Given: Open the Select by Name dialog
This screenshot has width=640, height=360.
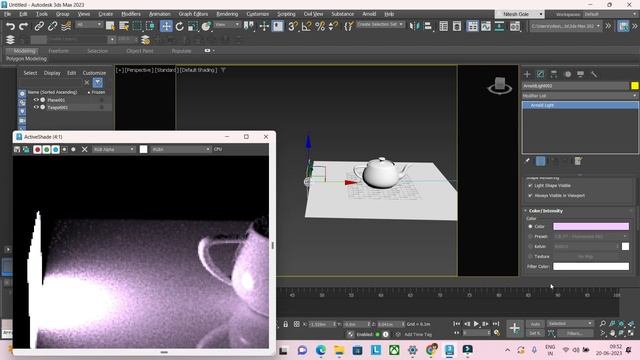Looking at the screenshot, I should [x=124, y=26].
